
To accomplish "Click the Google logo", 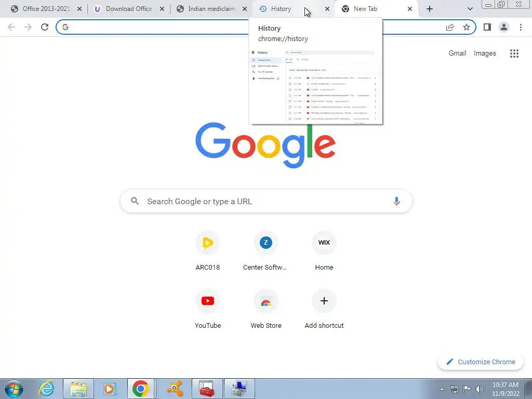I will tap(265, 145).
